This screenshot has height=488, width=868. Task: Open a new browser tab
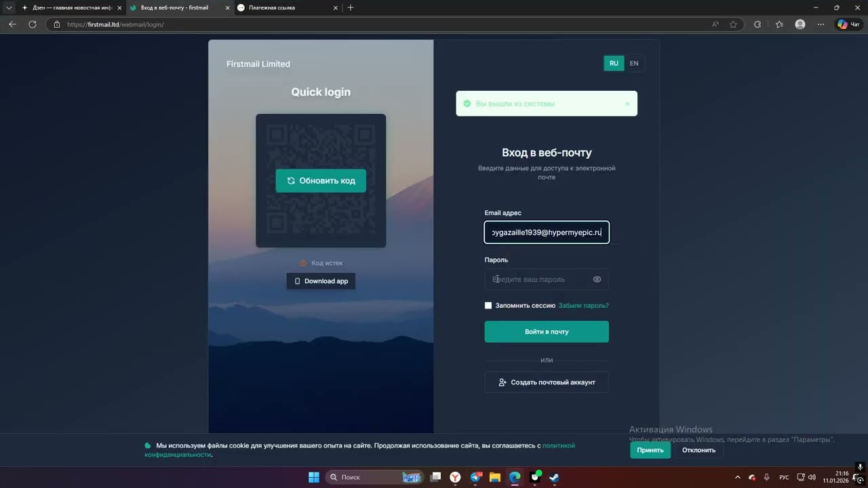pyautogui.click(x=351, y=7)
